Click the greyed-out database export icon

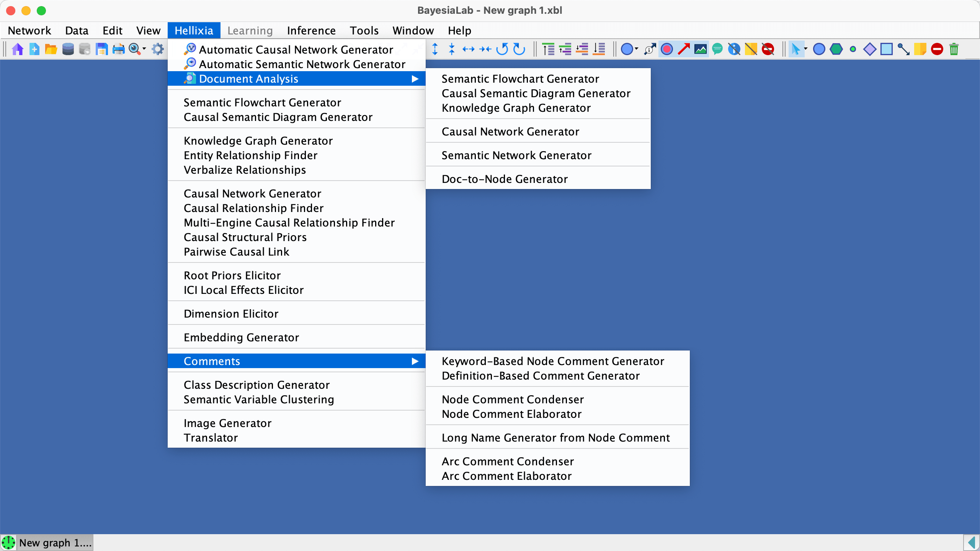click(85, 49)
